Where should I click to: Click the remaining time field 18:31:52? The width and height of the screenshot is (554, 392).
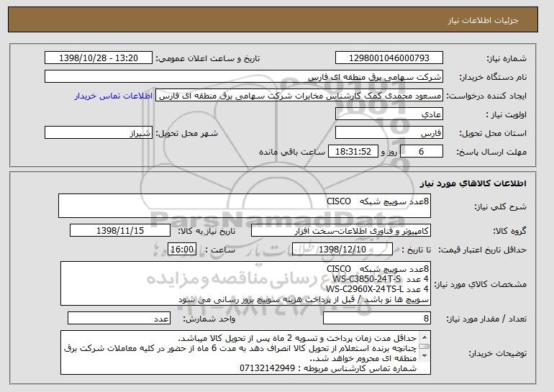[x=353, y=152]
